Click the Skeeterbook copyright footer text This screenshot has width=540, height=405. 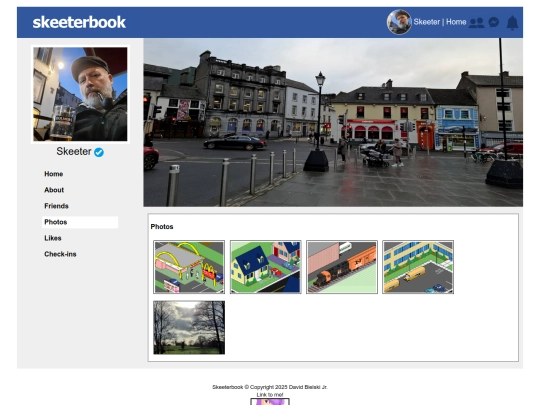[x=270, y=387]
